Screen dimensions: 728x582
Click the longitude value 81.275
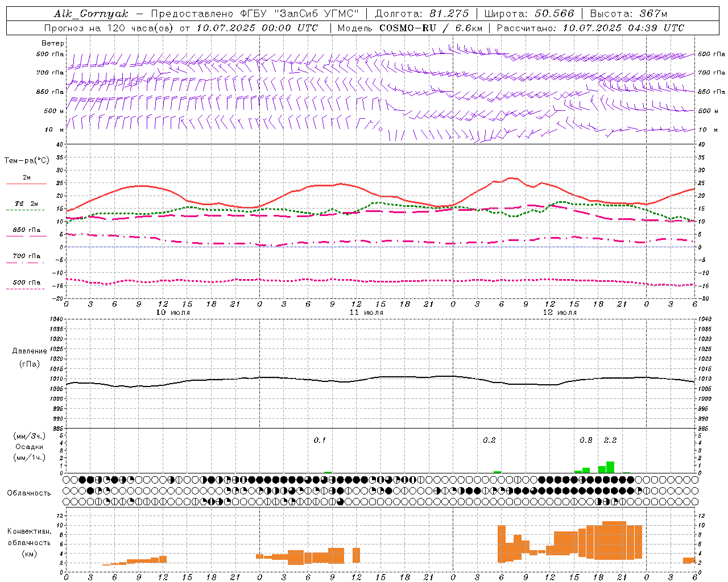click(x=449, y=14)
